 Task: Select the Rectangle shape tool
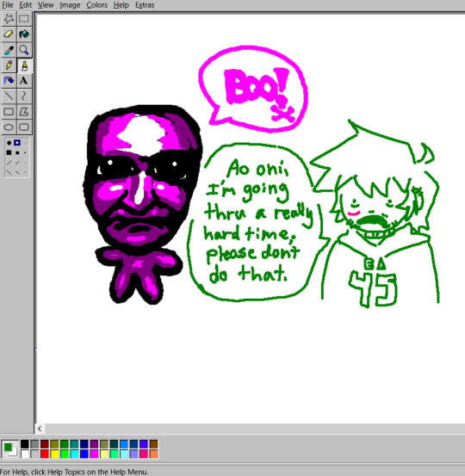(x=9, y=111)
